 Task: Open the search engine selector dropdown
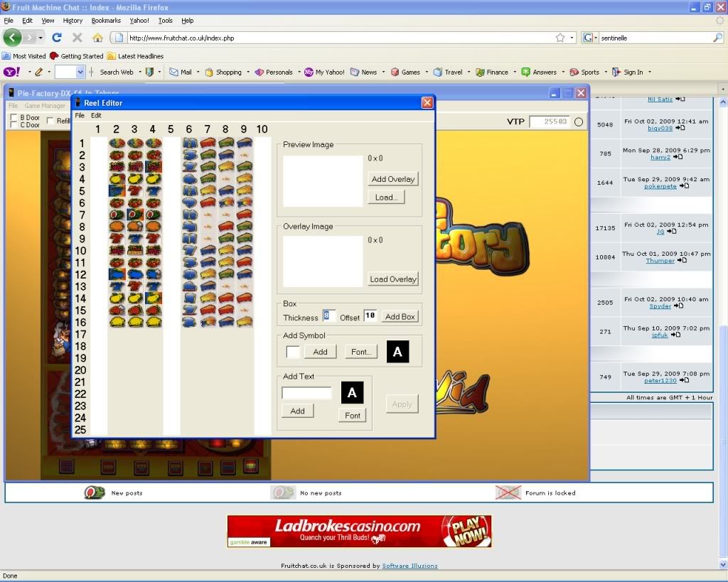tap(591, 38)
